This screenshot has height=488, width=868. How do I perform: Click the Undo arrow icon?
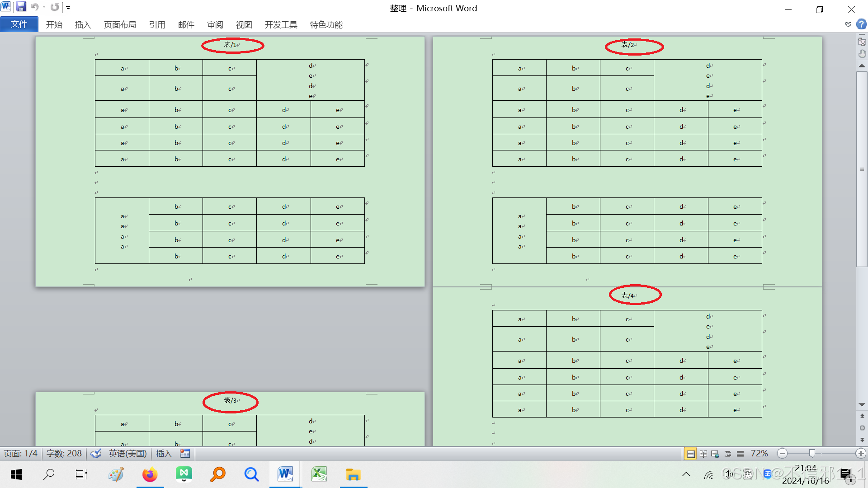[x=34, y=7]
